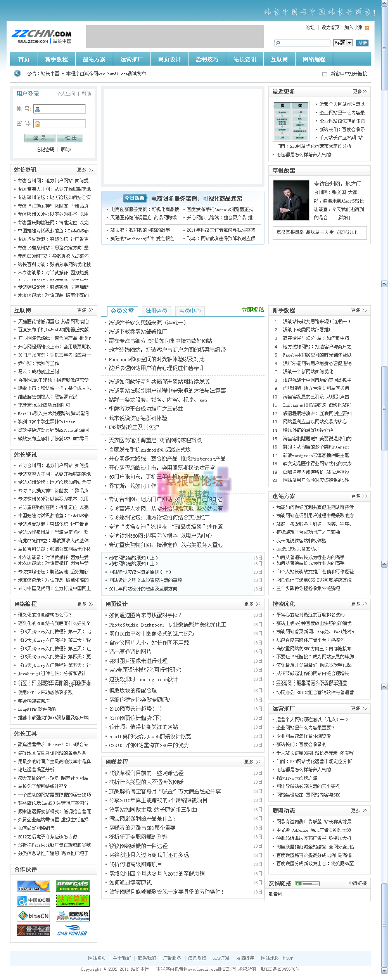Open the CMS FOR168 partner logo
Image resolution: width=389 pixels, height=980 pixels.
pyautogui.click(x=73, y=930)
